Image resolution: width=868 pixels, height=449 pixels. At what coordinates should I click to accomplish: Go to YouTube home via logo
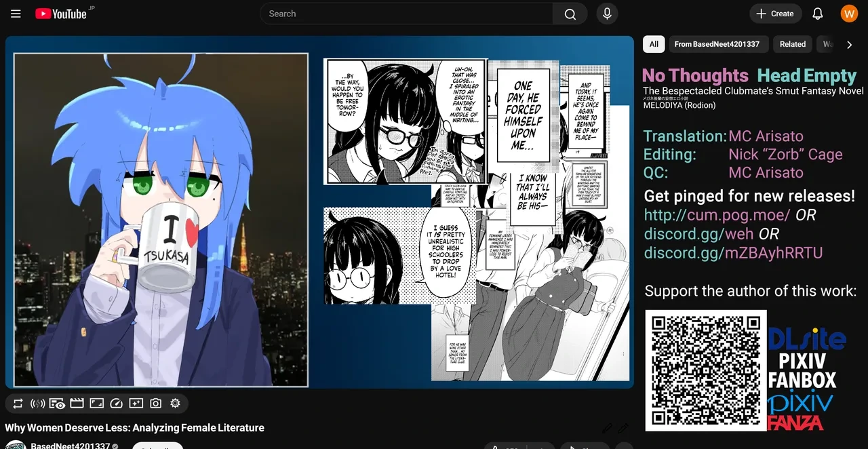(61, 14)
